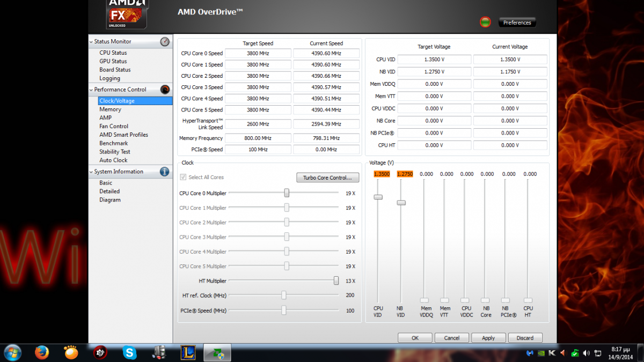Click the Performance Control dial icon
The width and height of the screenshot is (644, 362).
pos(165,90)
